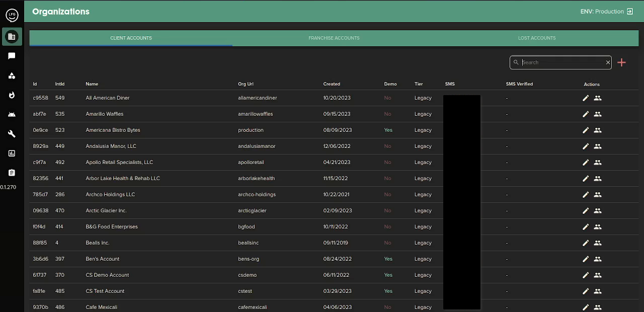Open the bar chart analytics sidebar icon
The image size is (644, 312).
tap(12, 153)
